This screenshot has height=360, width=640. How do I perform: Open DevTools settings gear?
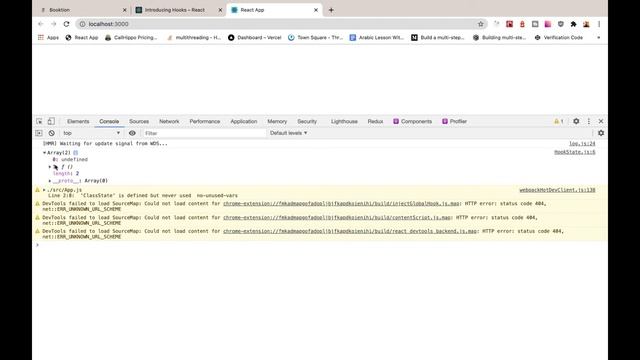coord(576,121)
